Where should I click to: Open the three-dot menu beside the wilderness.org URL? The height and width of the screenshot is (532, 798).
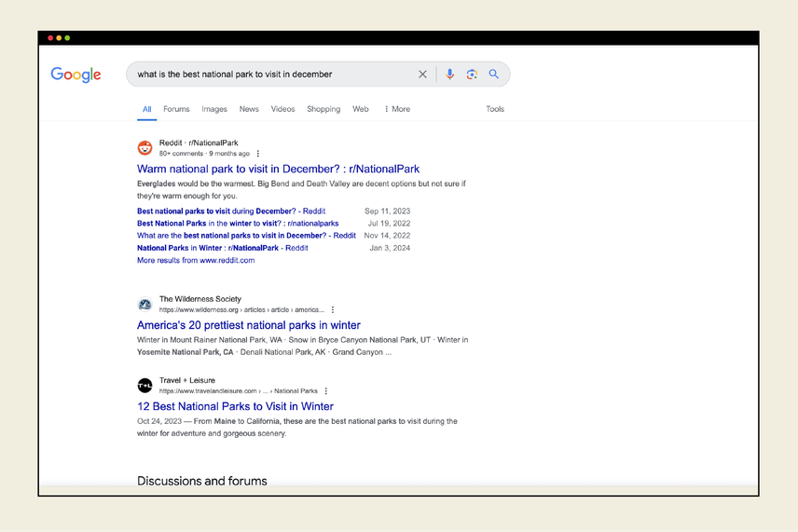(x=333, y=309)
